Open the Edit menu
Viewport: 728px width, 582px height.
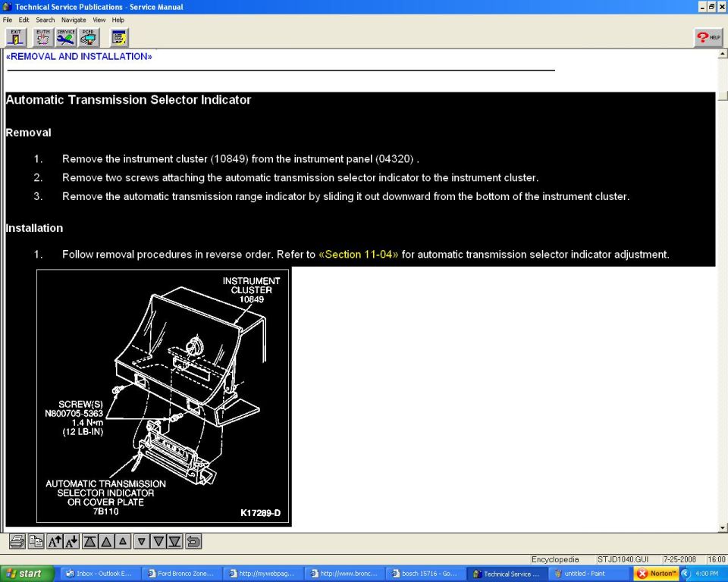pos(24,20)
